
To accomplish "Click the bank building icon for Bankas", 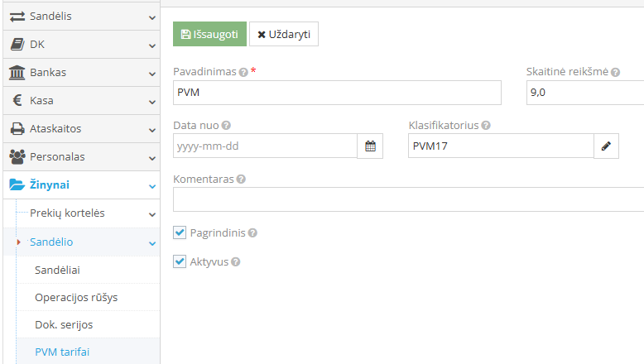I will pyautogui.click(x=17, y=73).
